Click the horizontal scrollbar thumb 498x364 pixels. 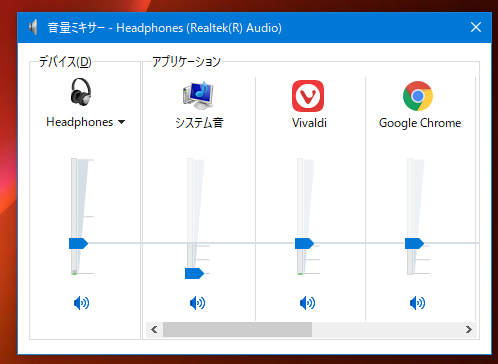(x=237, y=330)
